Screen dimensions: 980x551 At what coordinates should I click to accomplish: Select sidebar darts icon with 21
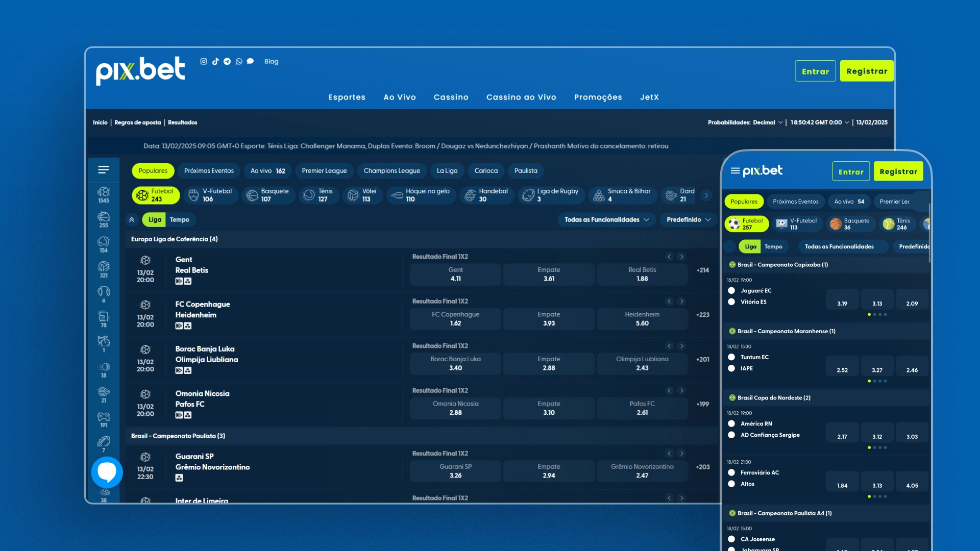coord(104,395)
